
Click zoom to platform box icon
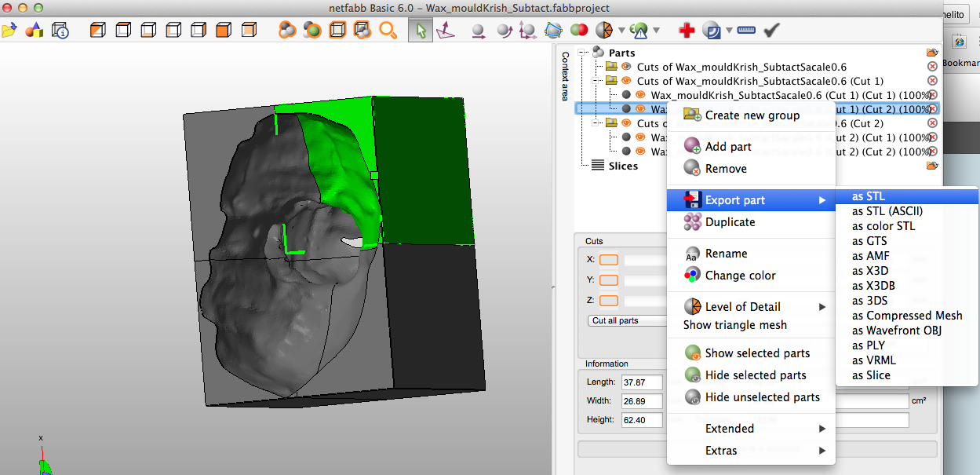337,31
